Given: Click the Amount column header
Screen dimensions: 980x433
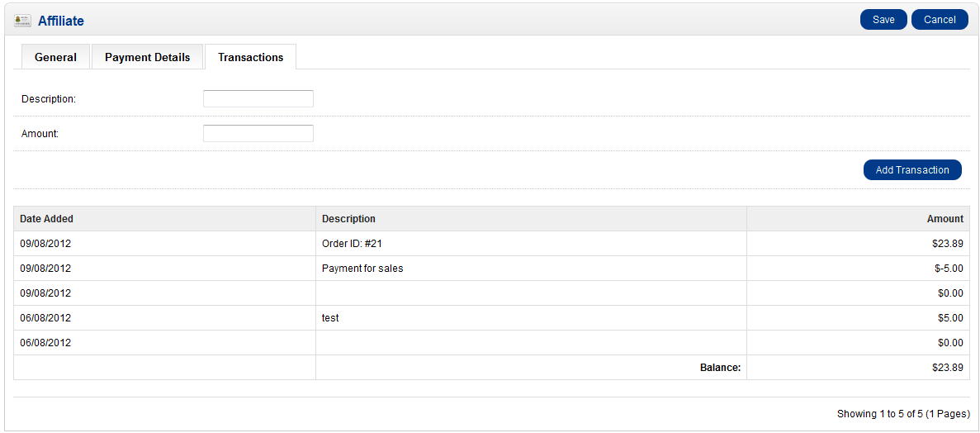Looking at the screenshot, I should click(944, 219).
